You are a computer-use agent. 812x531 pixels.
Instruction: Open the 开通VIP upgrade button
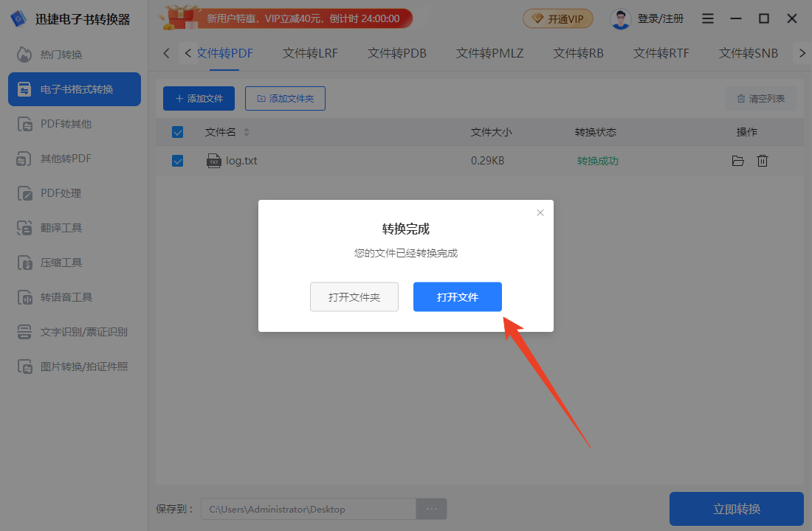tap(558, 18)
